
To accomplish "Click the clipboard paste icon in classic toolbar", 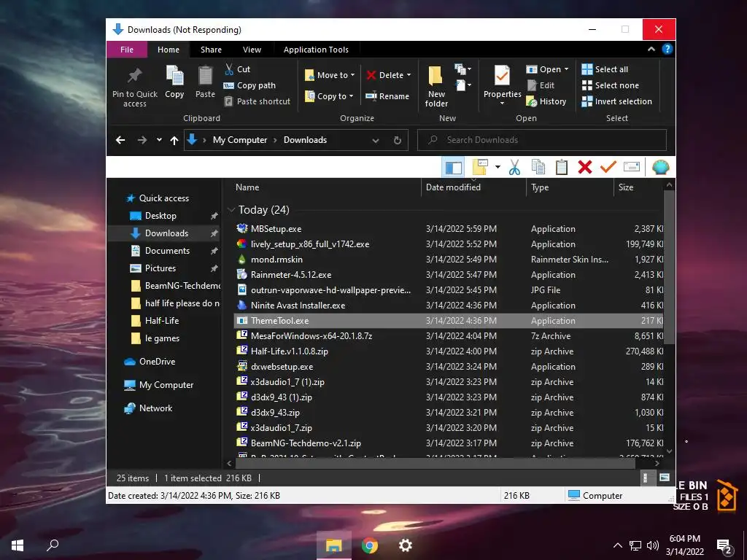I will pyautogui.click(x=562, y=167).
